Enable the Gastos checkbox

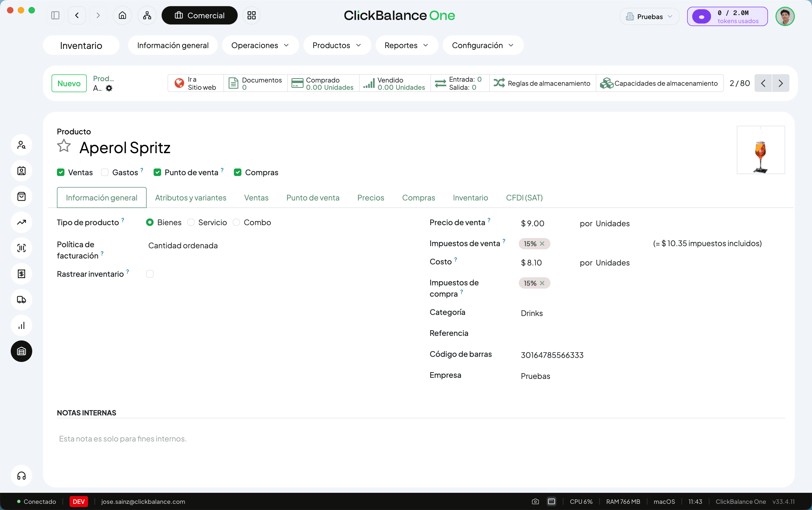pyautogui.click(x=105, y=172)
